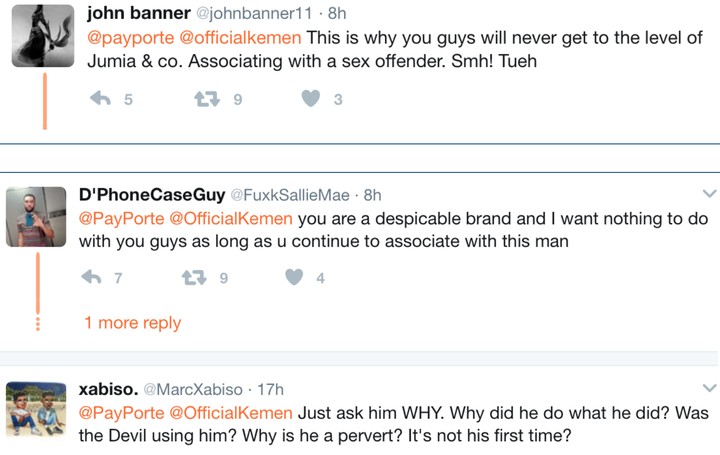Reply to D'PhoneCaseGuy's tweet
The image size is (720, 455).
pyautogui.click(x=92, y=278)
